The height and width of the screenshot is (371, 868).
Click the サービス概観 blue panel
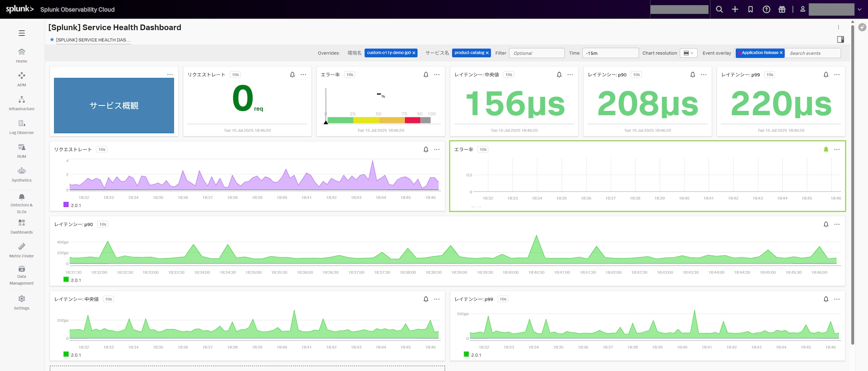114,106
